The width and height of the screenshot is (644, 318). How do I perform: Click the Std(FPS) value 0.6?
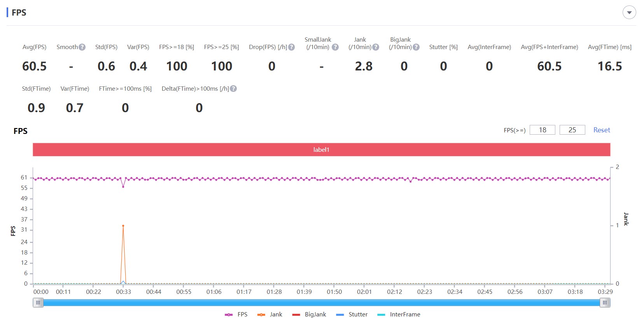[106, 66]
